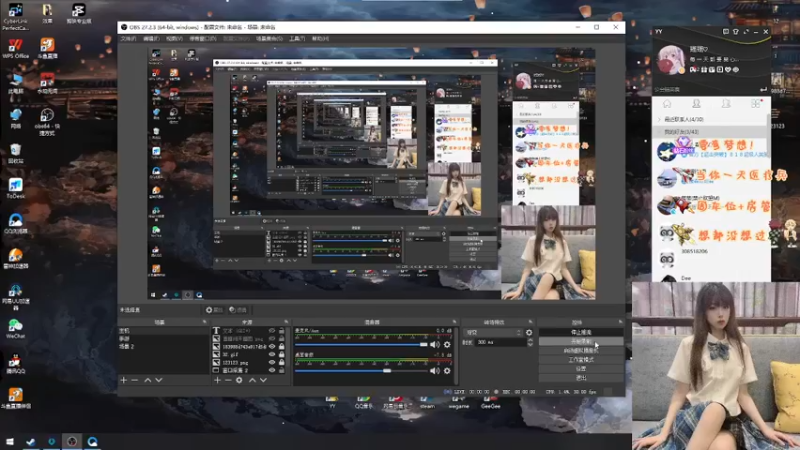Pop out the Audio Mixer dock panel
Image resolution: width=800 pixels, height=450 pixels.
click(x=454, y=322)
